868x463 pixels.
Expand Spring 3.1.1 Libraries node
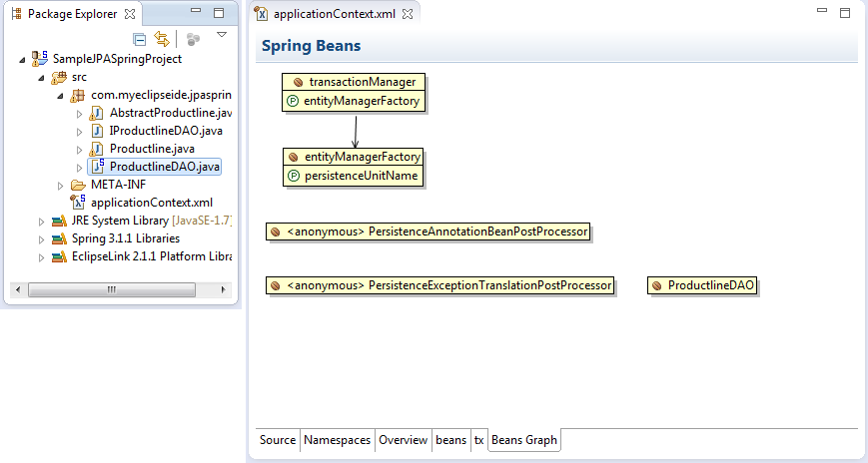click(42, 239)
